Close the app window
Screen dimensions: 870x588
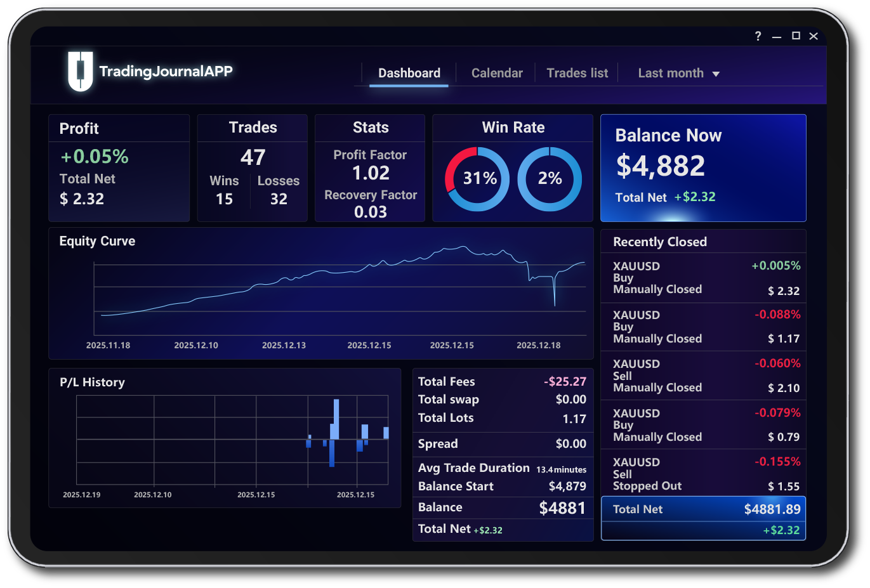(x=814, y=36)
